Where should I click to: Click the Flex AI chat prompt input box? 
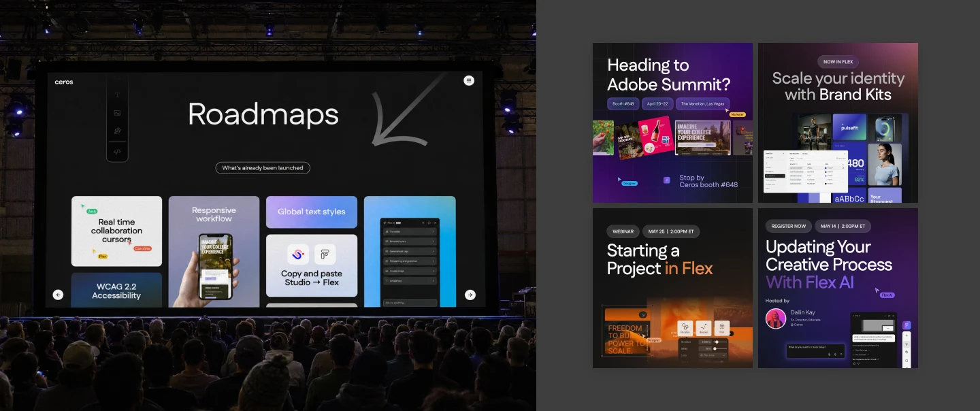[816, 350]
